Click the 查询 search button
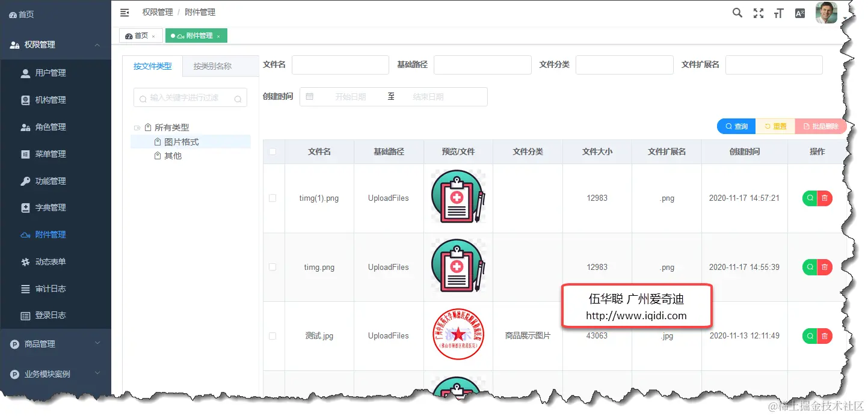This screenshot has height=416, width=868. [736, 126]
